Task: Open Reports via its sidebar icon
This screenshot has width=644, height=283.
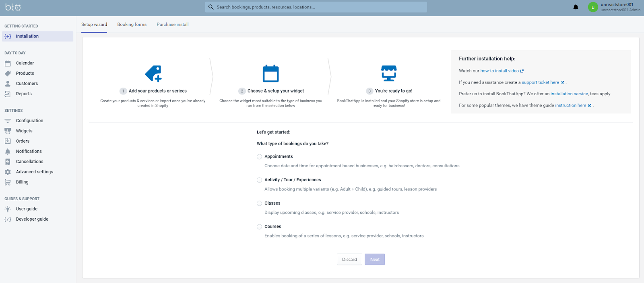Action: [8, 94]
